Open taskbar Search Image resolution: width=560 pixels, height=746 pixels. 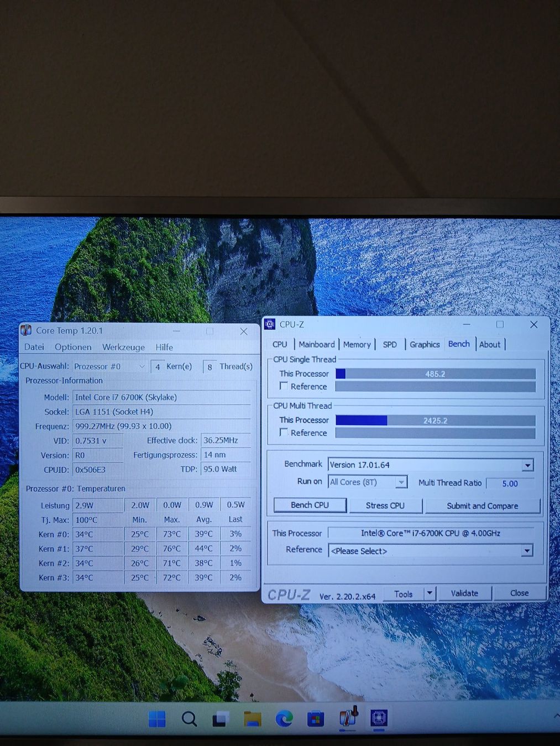click(x=189, y=719)
